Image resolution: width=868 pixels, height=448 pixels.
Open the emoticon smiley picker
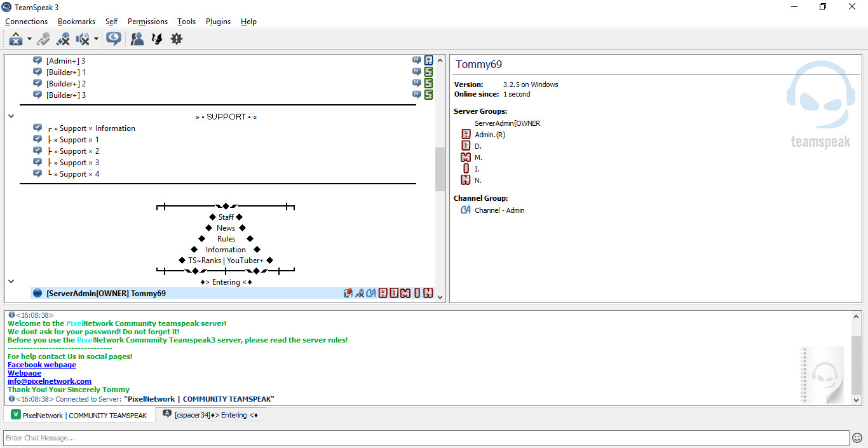(857, 438)
